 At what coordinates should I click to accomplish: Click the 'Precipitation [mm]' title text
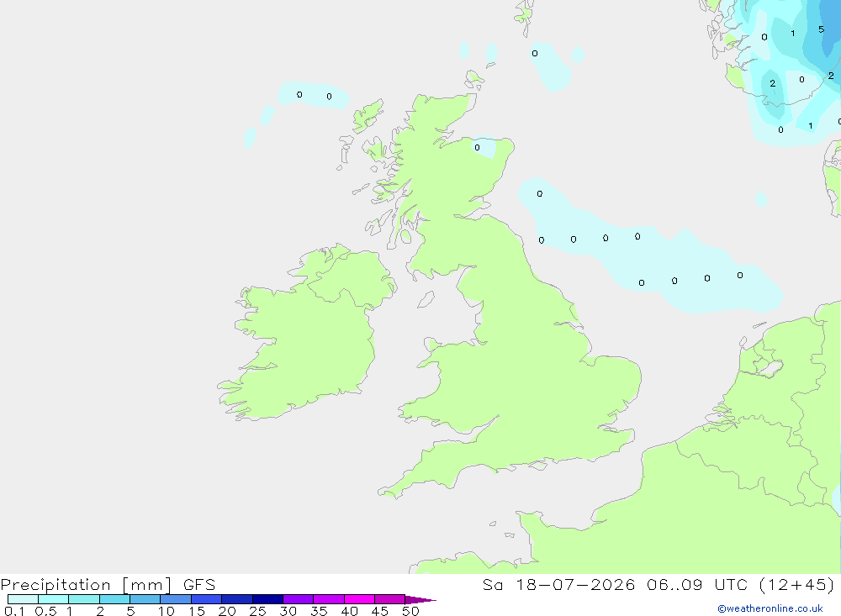click(86, 584)
